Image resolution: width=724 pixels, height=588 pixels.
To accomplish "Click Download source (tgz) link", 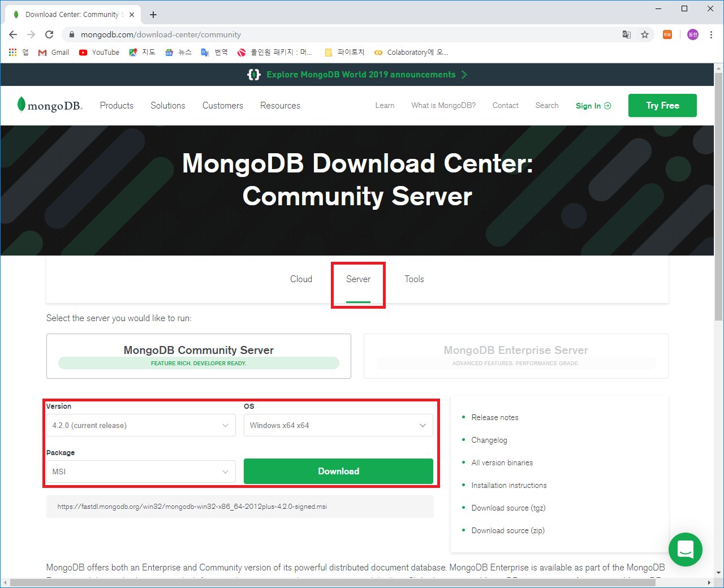I will coord(508,508).
